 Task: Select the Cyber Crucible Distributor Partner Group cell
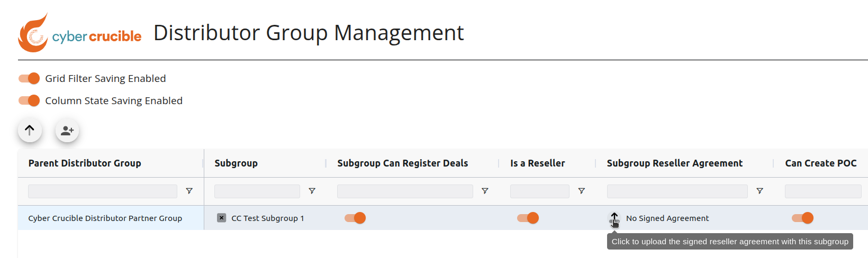111,218
